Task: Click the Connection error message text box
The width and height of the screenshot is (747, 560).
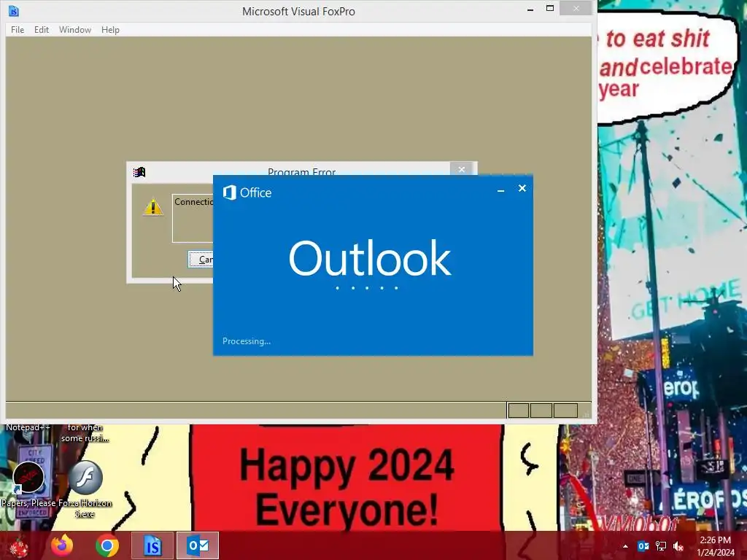Action: click(193, 218)
